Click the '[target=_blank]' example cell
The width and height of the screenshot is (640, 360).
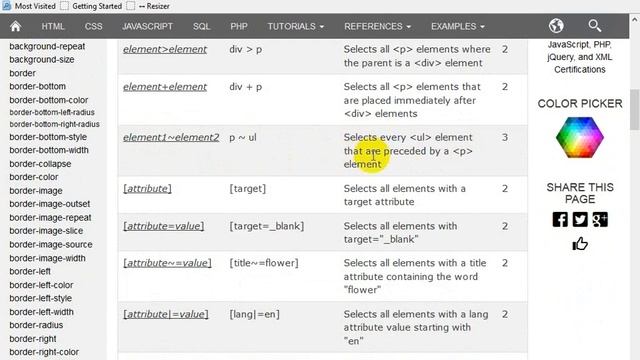click(267, 226)
